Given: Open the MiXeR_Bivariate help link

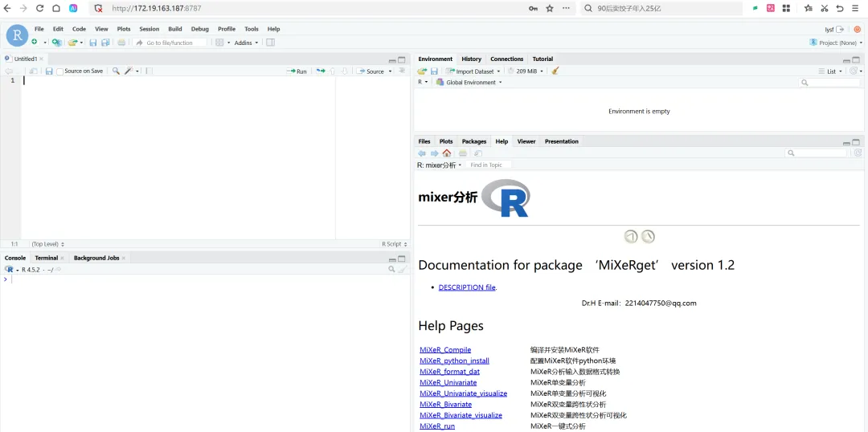Looking at the screenshot, I should 445,405.
